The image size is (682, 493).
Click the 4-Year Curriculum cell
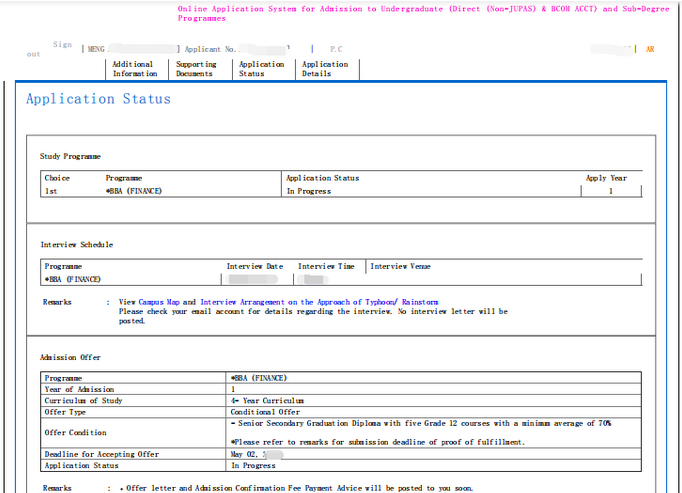[265, 400]
